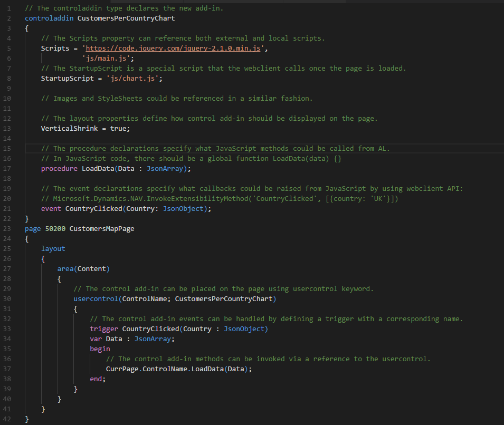Click the 'js/chart.js' StartupScript string

(x=135, y=78)
